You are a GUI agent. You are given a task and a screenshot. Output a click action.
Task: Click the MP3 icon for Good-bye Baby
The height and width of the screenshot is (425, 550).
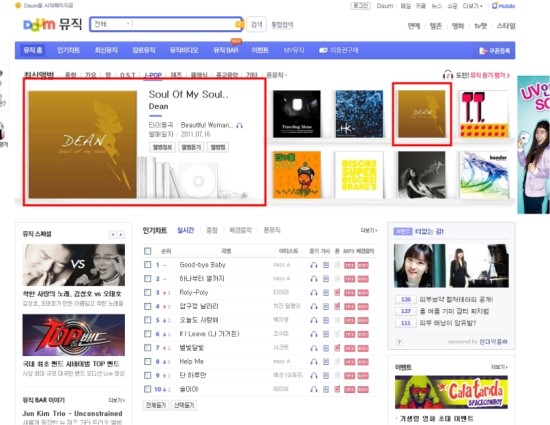point(349,265)
